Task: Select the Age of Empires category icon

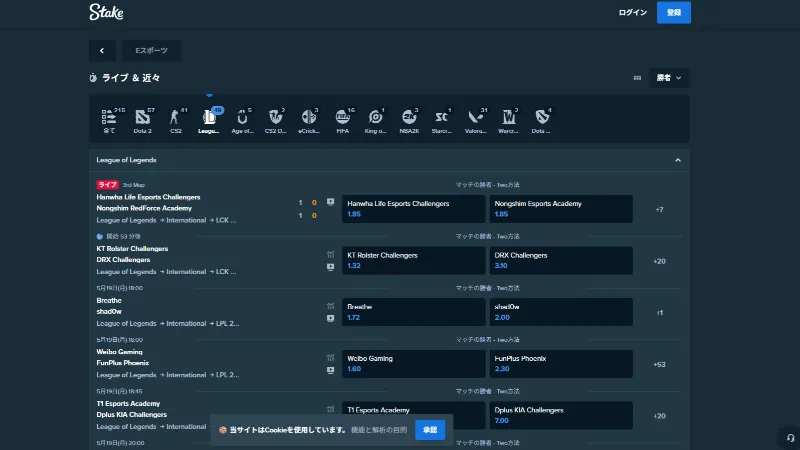Action: coord(242,121)
